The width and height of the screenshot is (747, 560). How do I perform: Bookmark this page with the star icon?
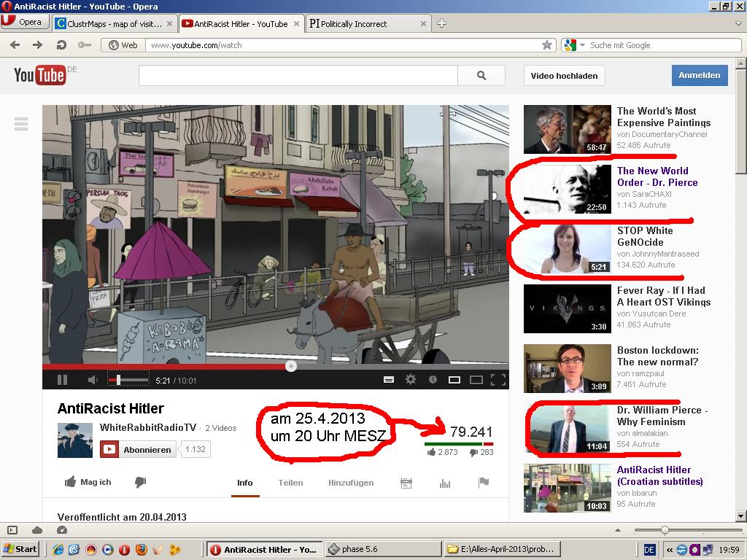click(x=547, y=44)
